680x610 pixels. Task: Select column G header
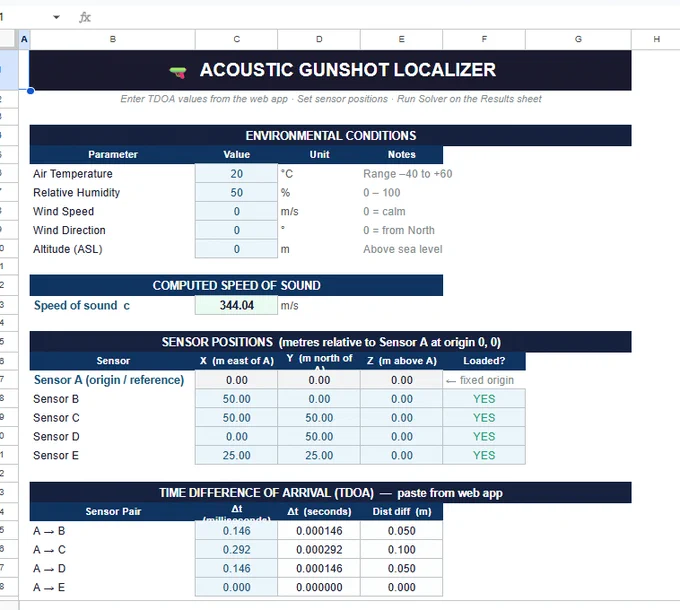point(578,39)
